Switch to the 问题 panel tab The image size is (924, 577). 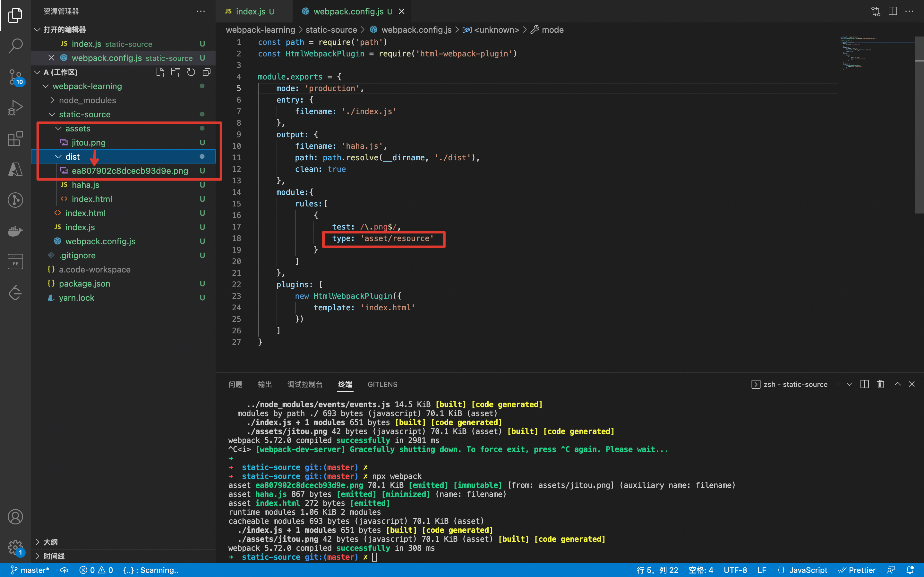point(235,384)
